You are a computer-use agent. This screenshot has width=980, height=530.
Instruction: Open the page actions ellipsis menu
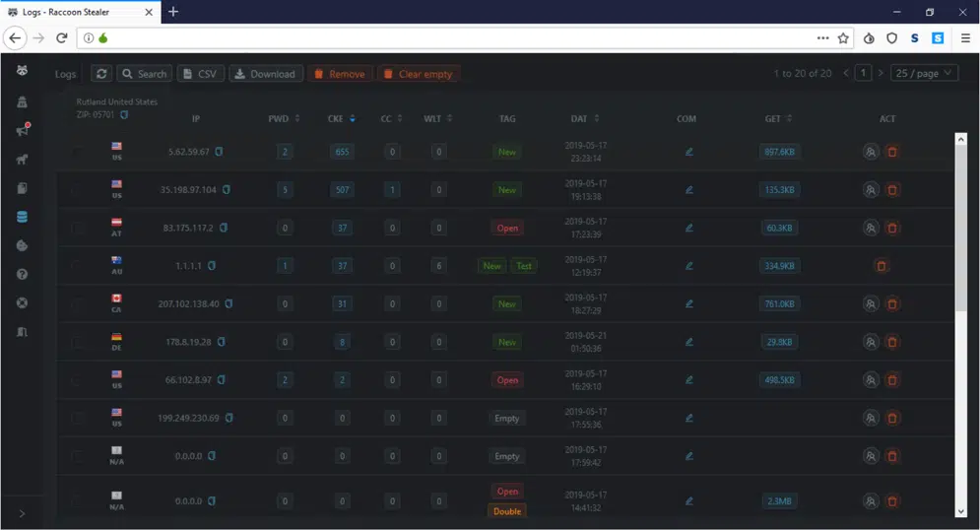[822, 38]
